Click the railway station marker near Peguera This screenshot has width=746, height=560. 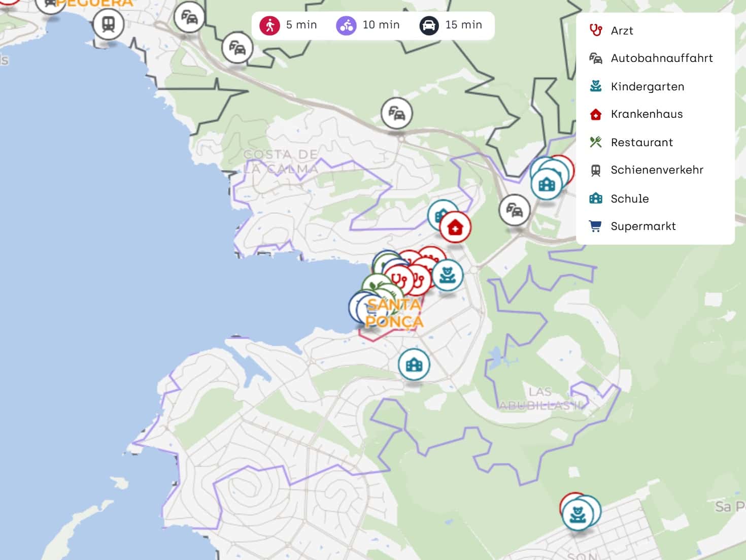pos(109,24)
